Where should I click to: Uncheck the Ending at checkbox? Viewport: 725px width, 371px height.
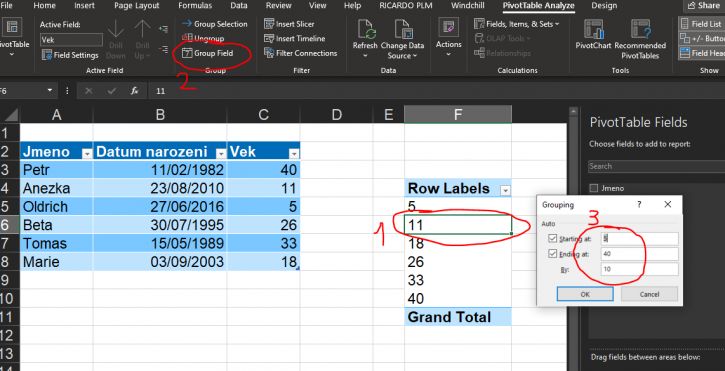point(552,254)
